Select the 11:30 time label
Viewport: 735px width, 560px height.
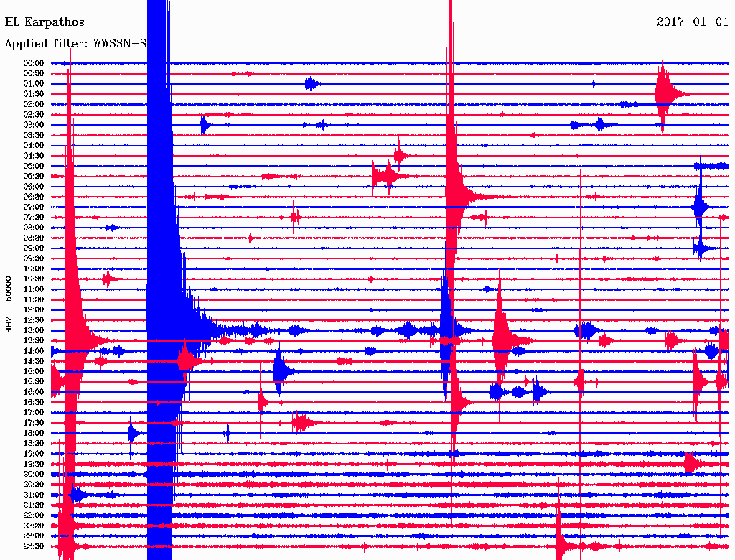pos(34,299)
